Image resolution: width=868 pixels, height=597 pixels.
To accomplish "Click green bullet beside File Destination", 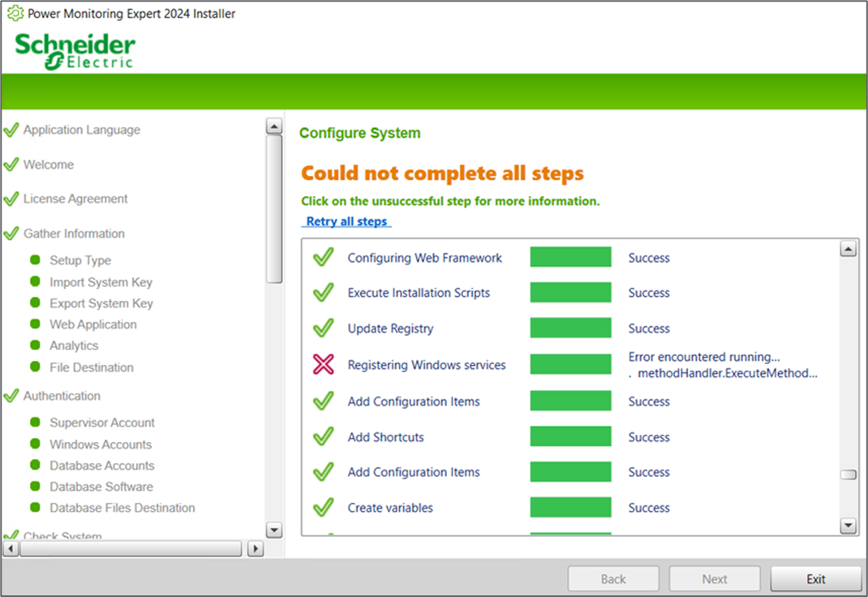I will (35, 367).
